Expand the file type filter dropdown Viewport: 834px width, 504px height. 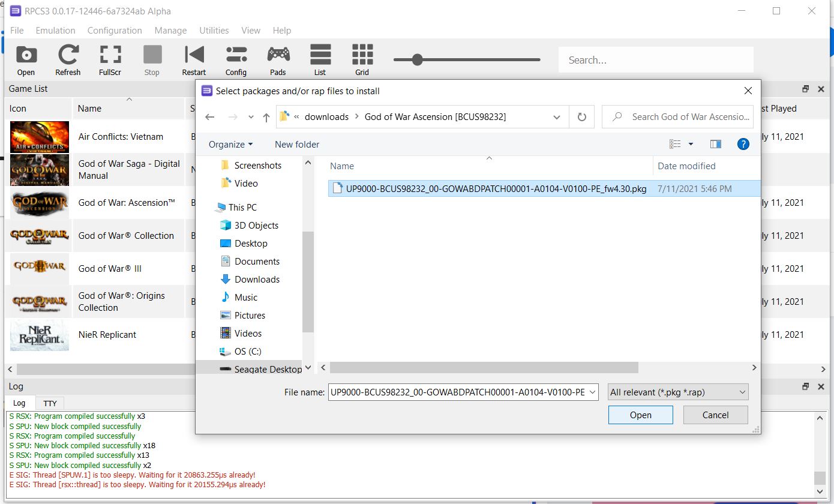point(677,392)
